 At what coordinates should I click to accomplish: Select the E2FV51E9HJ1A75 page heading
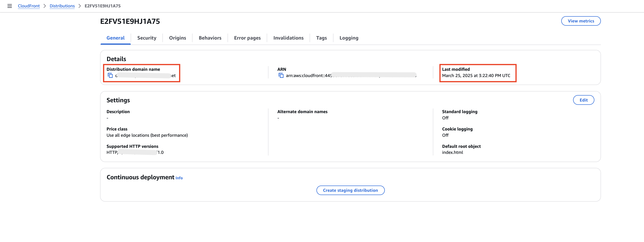130,22
